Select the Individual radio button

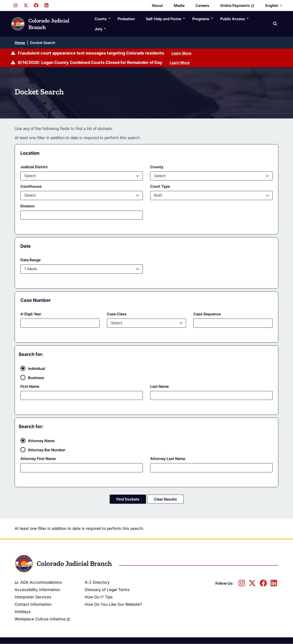click(23, 369)
